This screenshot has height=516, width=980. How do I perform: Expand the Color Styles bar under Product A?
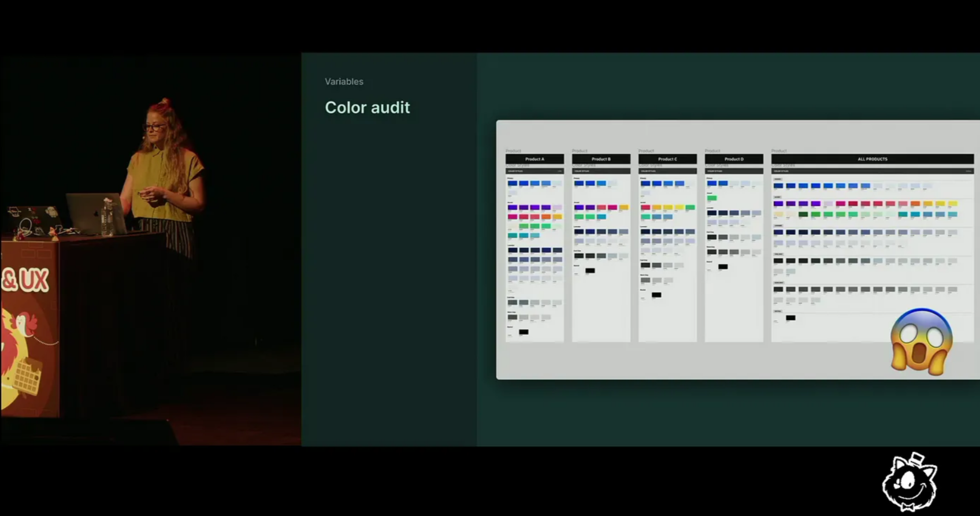pyautogui.click(x=534, y=172)
